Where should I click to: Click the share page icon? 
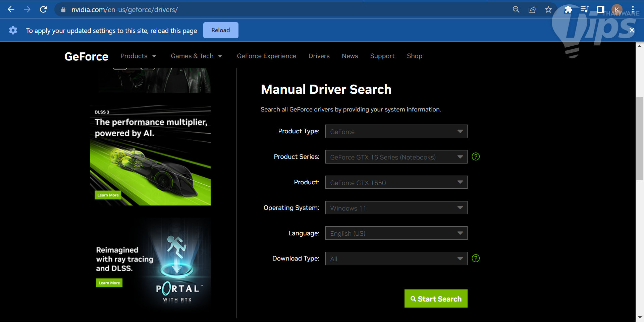tap(532, 9)
